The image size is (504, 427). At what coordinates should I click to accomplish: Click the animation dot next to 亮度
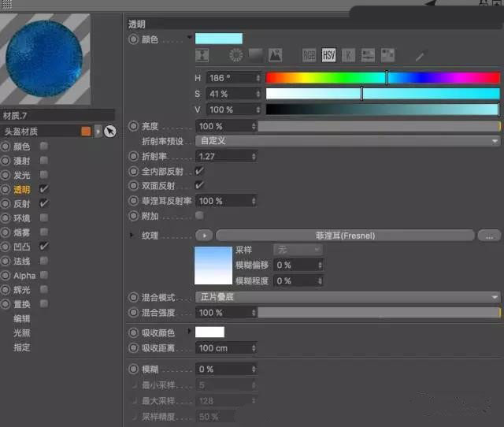(133, 126)
